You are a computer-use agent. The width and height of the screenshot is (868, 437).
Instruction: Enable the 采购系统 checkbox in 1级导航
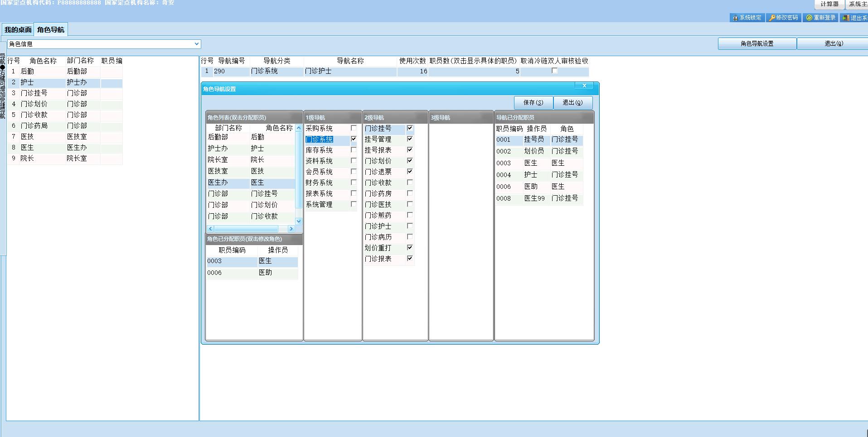coord(354,128)
